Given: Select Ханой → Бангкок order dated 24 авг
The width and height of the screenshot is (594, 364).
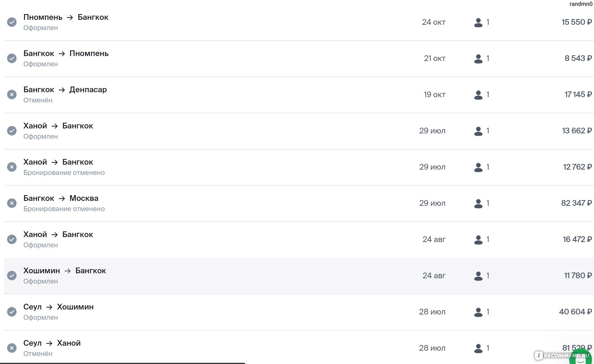Looking at the screenshot, I should pyautogui.click(x=299, y=240).
